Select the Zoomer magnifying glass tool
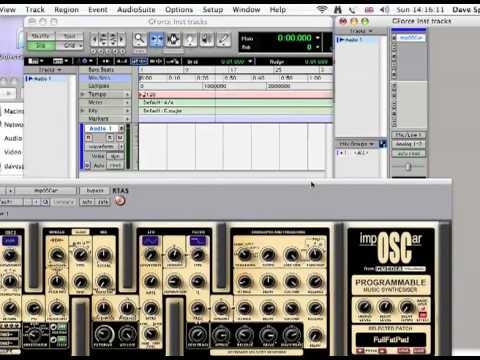This screenshot has width=480, height=360. 140,39
